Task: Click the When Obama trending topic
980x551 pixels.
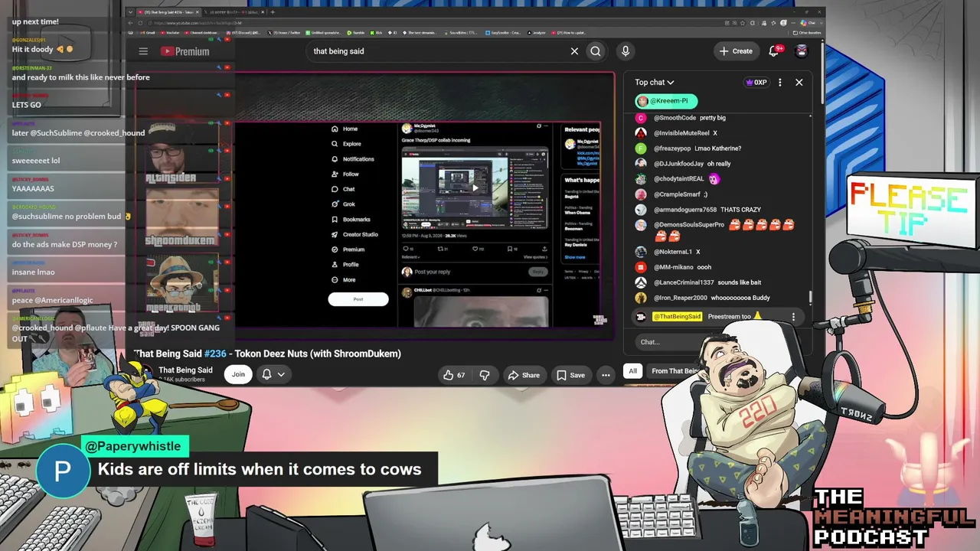Action: pyautogui.click(x=577, y=212)
